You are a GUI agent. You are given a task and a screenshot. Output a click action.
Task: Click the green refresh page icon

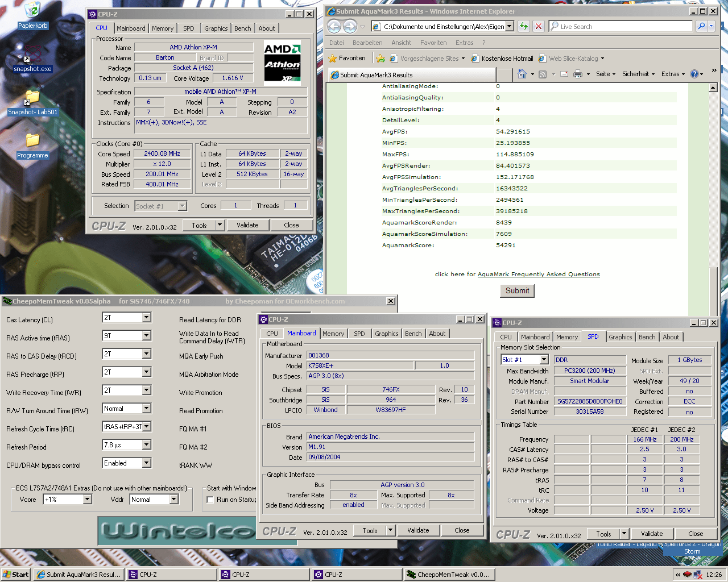click(524, 26)
